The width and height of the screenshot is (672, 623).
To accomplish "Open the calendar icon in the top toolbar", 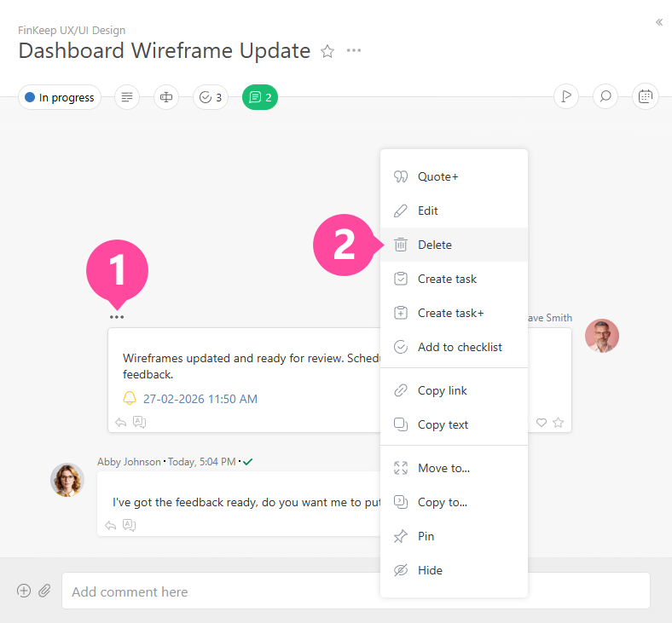I will [x=646, y=97].
